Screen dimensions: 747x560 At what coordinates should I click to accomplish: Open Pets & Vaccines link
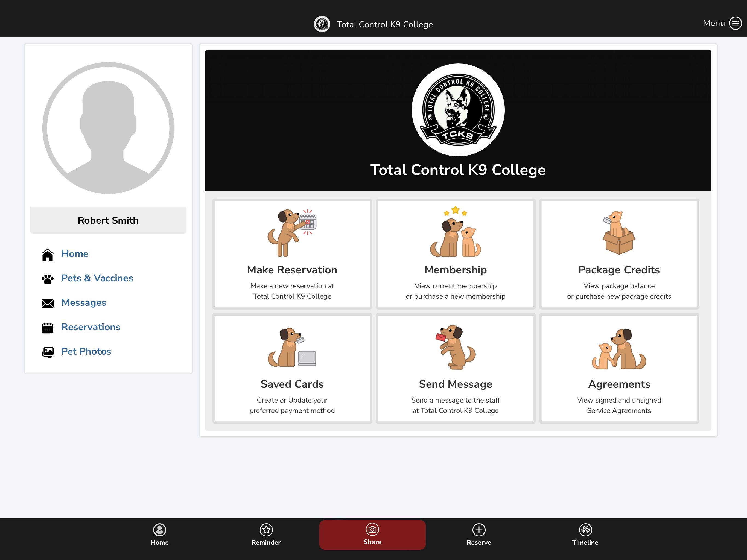(97, 278)
